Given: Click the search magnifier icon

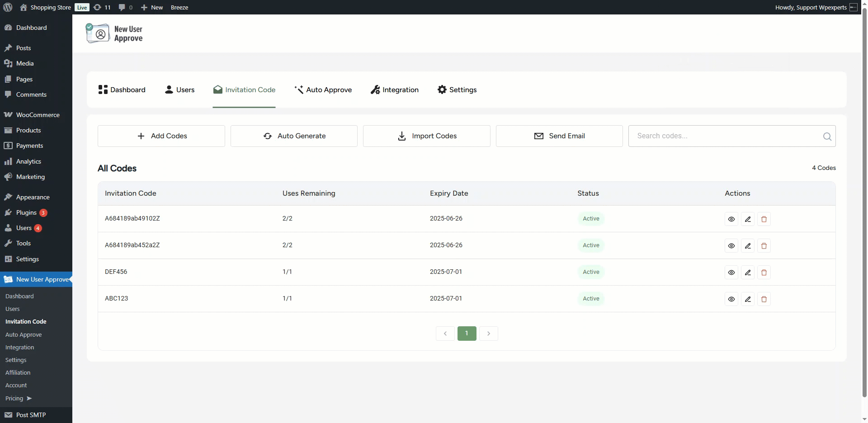Looking at the screenshot, I should (x=827, y=136).
